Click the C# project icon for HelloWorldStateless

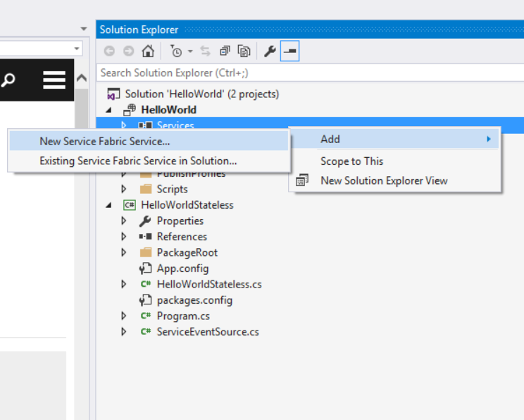click(130, 205)
